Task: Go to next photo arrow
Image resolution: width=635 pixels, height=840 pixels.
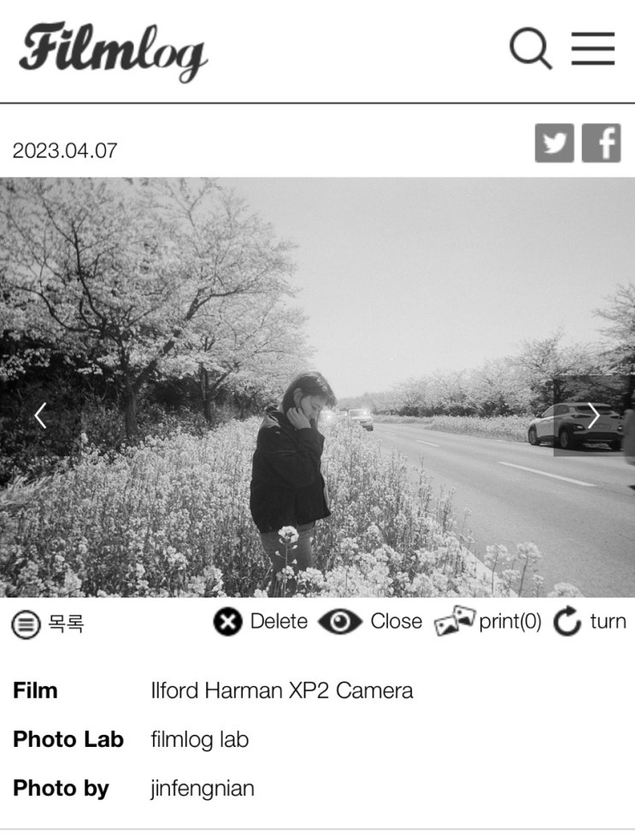Action: click(x=594, y=415)
